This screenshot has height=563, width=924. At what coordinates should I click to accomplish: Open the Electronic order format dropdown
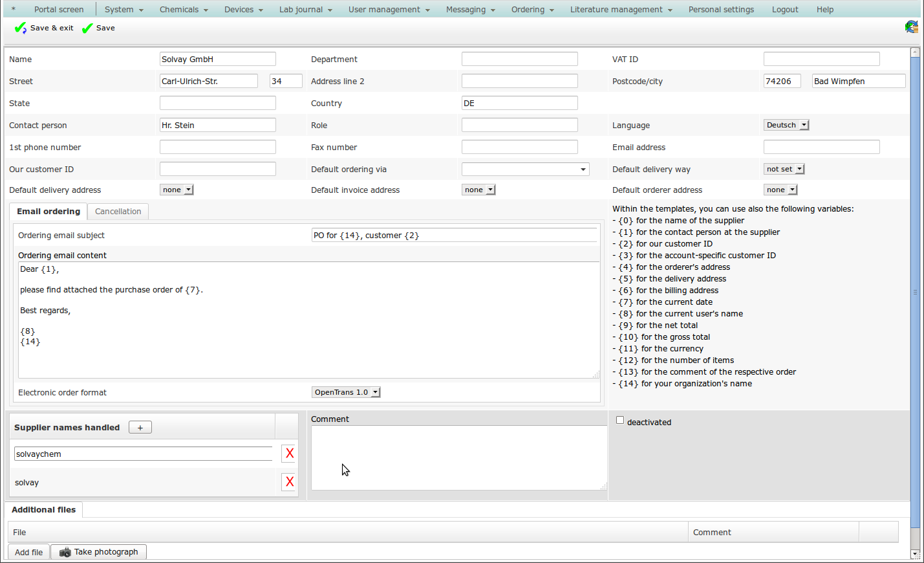point(345,392)
